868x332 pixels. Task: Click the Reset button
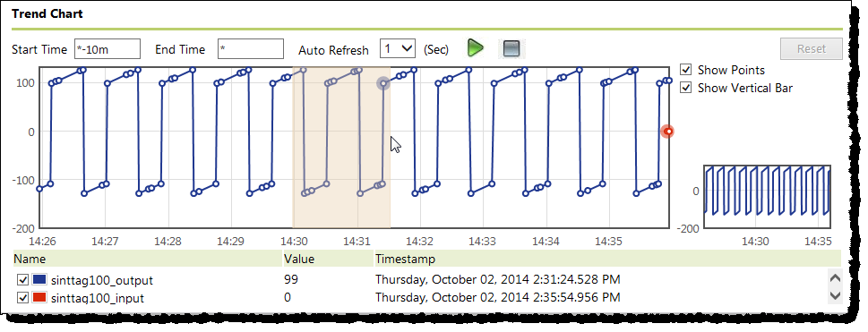click(811, 48)
